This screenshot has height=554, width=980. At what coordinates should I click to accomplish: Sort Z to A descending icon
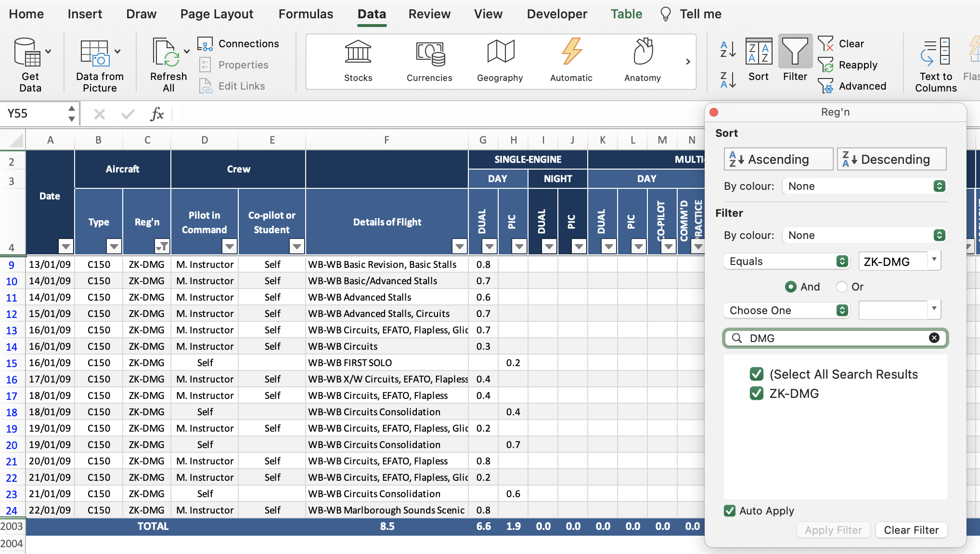(728, 80)
